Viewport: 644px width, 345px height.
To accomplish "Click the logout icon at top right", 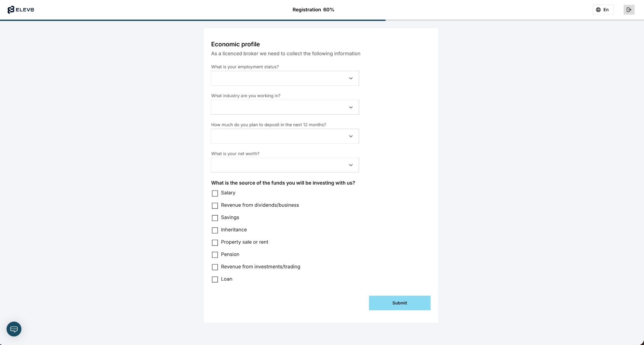I will pos(629,10).
